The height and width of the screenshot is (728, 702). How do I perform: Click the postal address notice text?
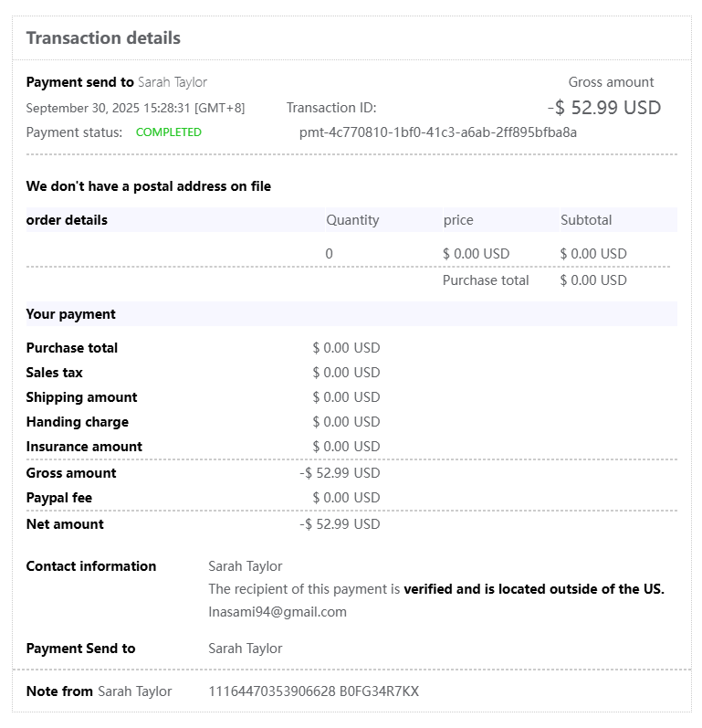[149, 186]
